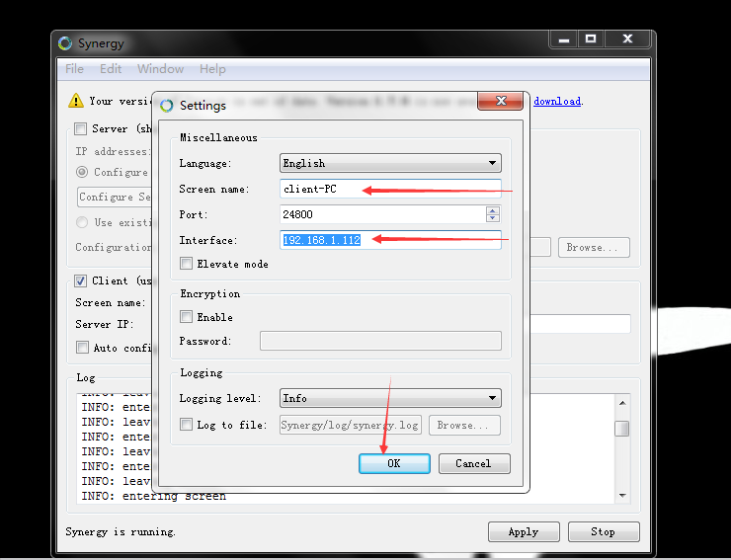Viewport: 731px width, 560px height.
Task: Open the Language dropdown
Action: point(390,163)
